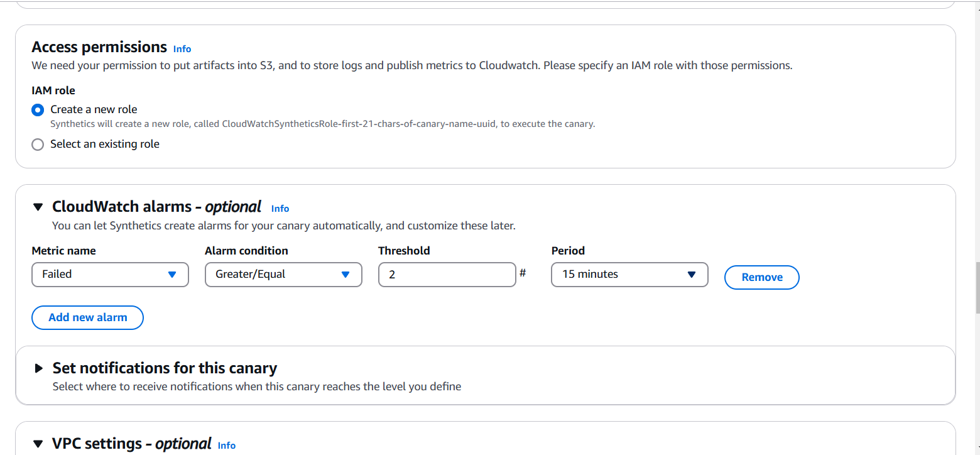Expand Set notifications for this canary
Image resolution: width=980 pixels, height=455 pixels.
[x=38, y=368]
